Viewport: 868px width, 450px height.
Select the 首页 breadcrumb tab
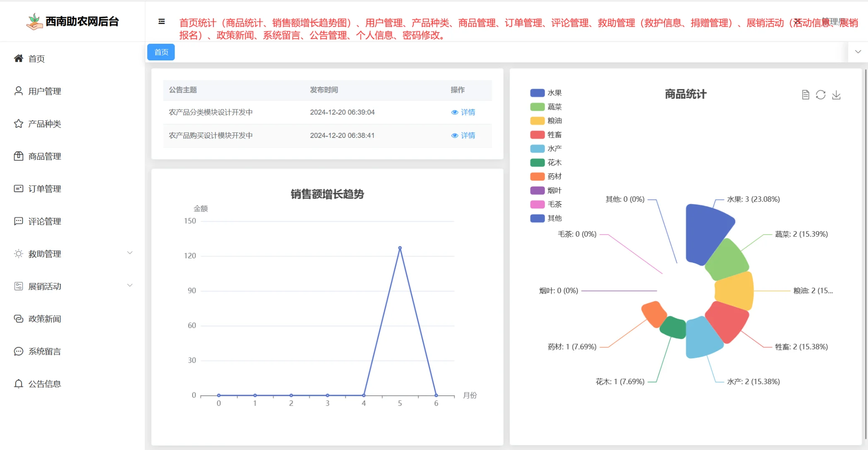pyautogui.click(x=161, y=52)
